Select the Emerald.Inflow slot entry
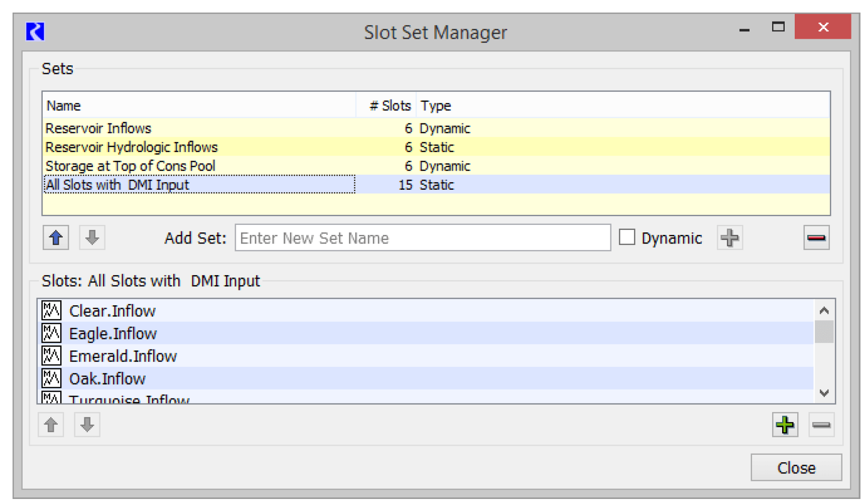866x504 pixels. [x=122, y=356]
